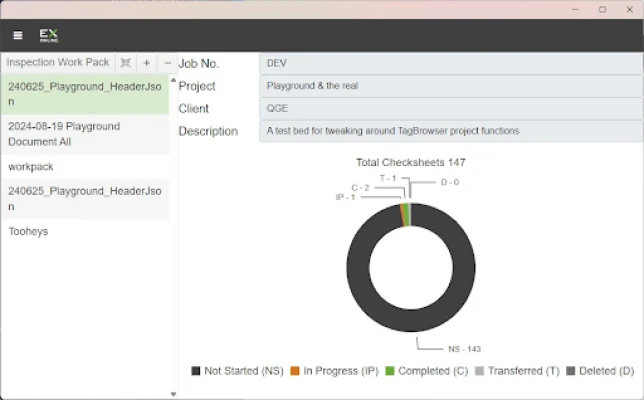Image resolution: width=644 pixels, height=400 pixels.
Task: Toggle the In Progress (IP) legend item
Action: point(336,371)
